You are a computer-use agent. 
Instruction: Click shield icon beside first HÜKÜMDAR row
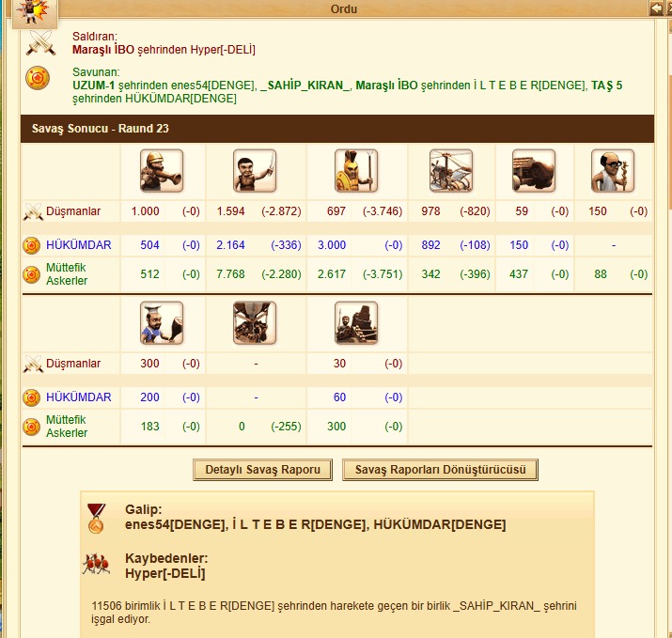click(x=31, y=245)
